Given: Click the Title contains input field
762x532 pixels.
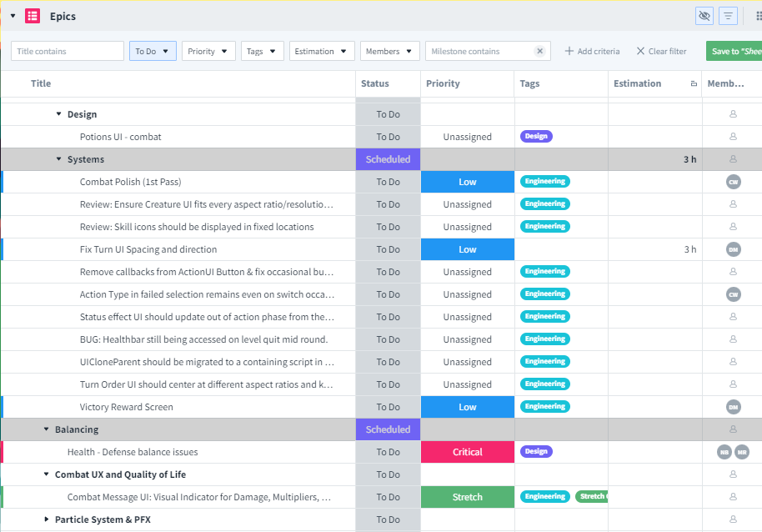Looking at the screenshot, I should click(x=68, y=51).
